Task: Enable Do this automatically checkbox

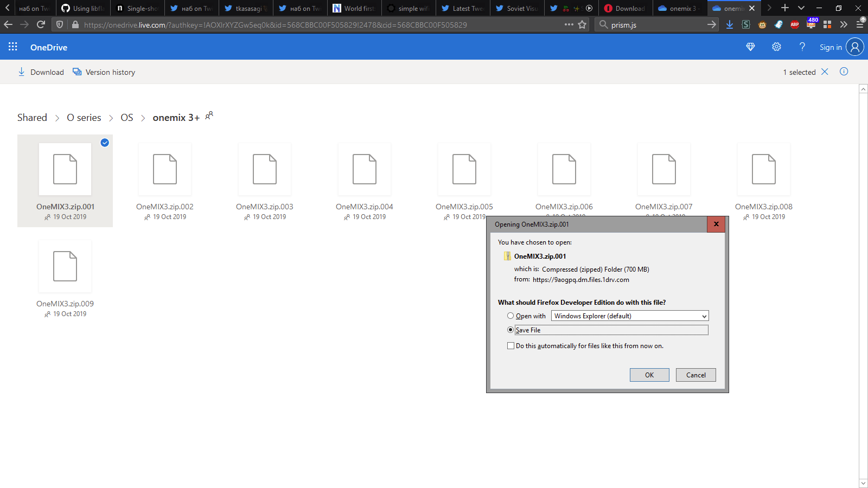Action: [510, 346]
